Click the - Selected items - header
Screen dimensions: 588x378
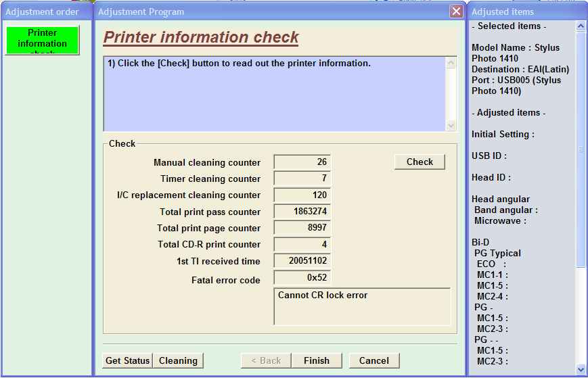(x=509, y=26)
